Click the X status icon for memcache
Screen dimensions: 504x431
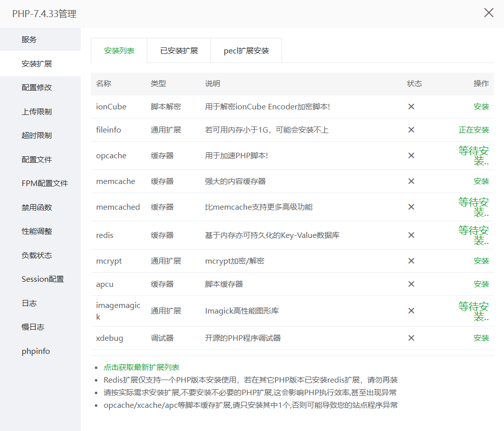pyautogui.click(x=411, y=181)
